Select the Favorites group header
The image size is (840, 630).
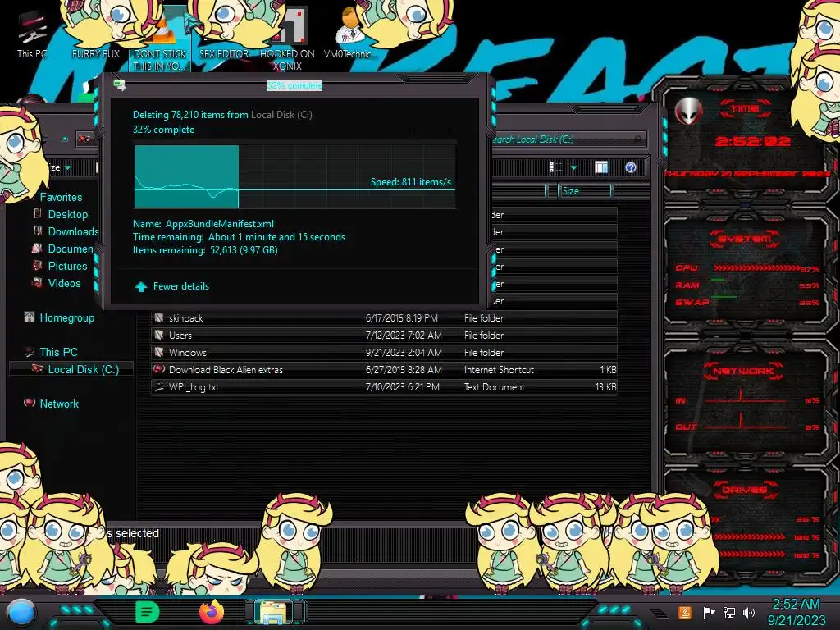[61, 197]
